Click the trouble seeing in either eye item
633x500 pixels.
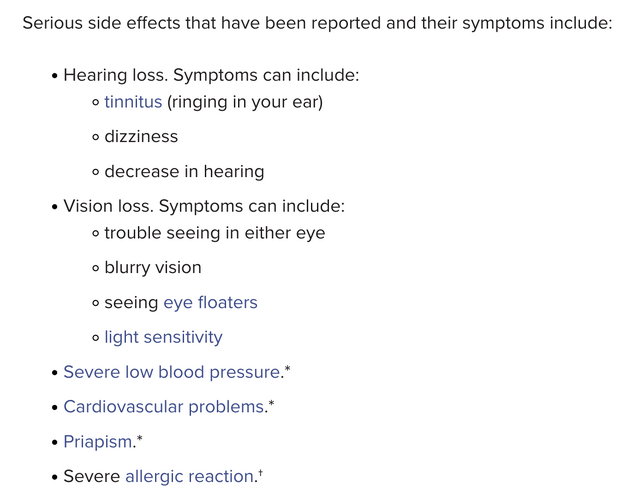[x=215, y=233]
